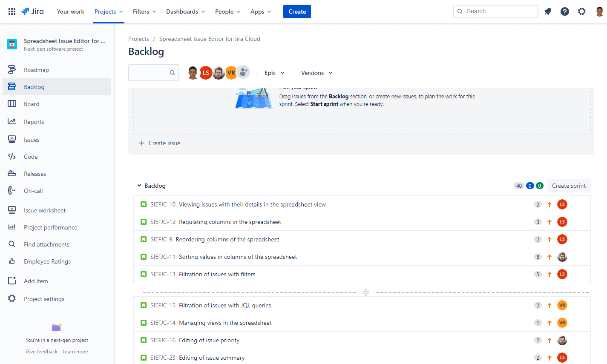
Task: Open your profile avatar in top bar
Action: click(599, 11)
